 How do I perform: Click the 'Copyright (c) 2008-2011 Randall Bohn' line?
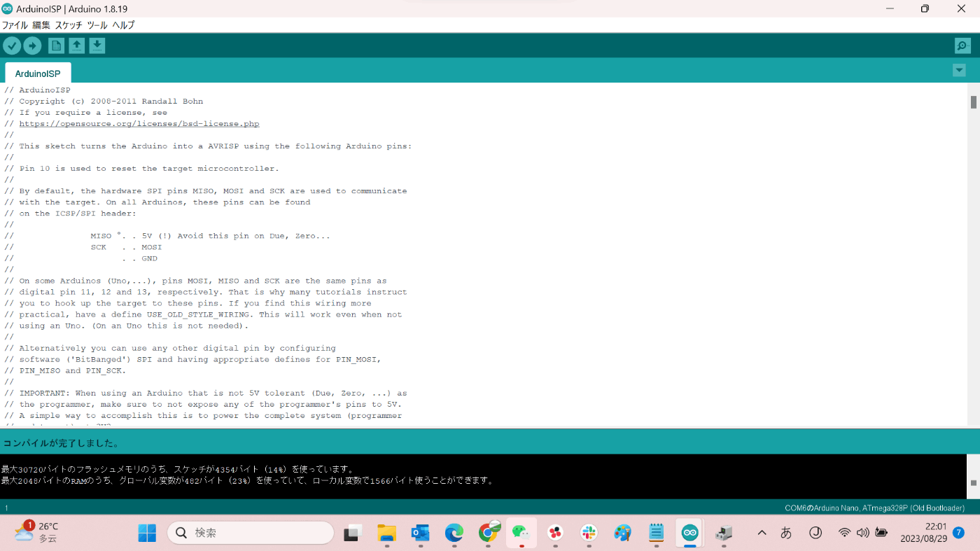pos(104,102)
